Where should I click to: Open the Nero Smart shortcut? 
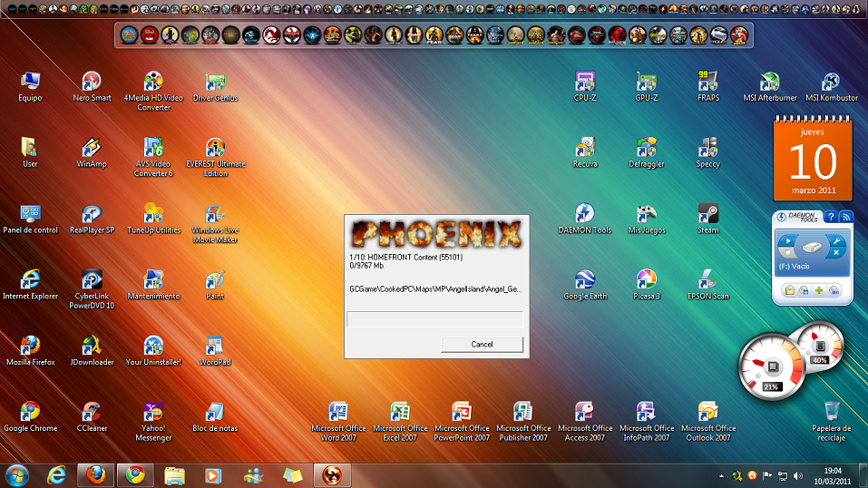pyautogui.click(x=92, y=87)
